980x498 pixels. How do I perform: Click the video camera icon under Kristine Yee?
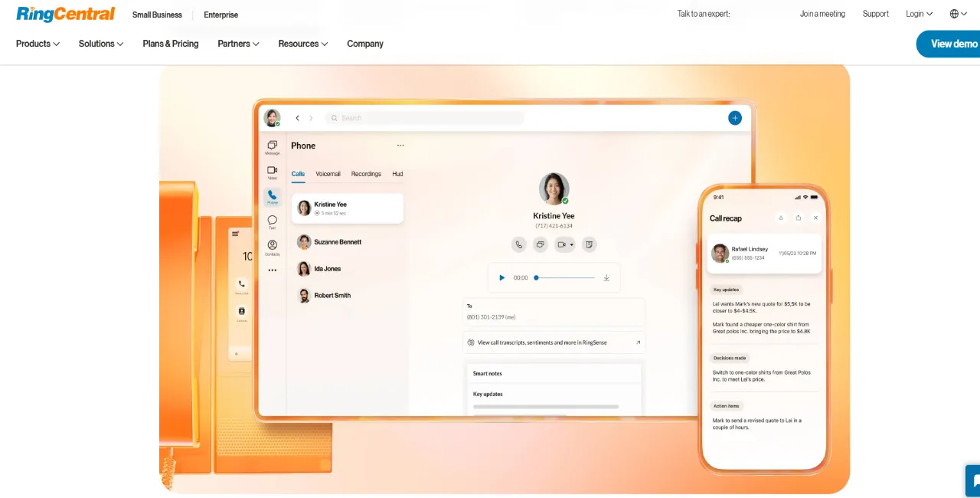tap(562, 244)
